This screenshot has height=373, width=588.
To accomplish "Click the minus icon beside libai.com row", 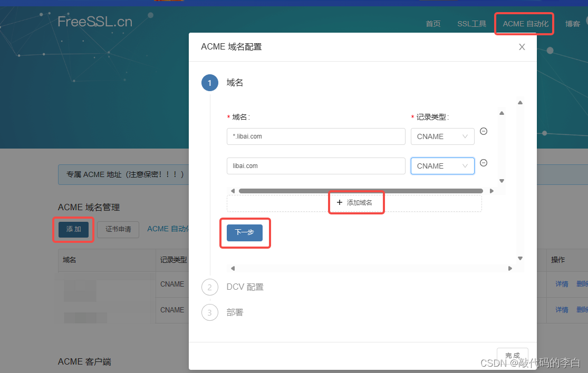I will pos(484,163).
